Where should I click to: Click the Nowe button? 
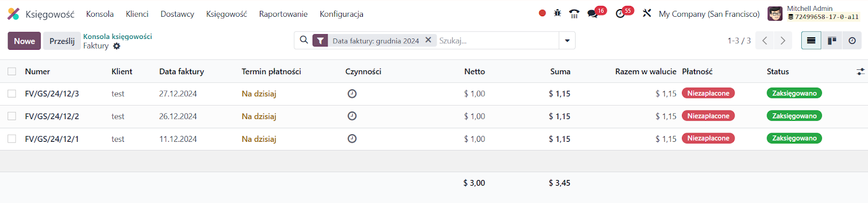click(x=24, y=41)
